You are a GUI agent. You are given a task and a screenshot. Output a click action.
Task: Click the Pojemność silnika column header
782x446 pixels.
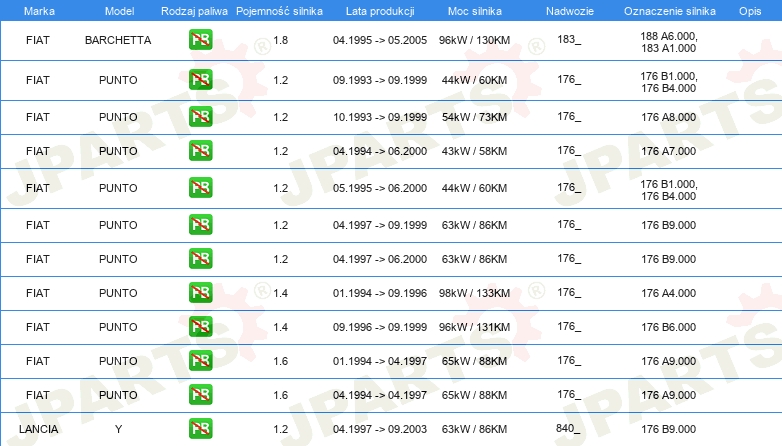tap(279, 11)
